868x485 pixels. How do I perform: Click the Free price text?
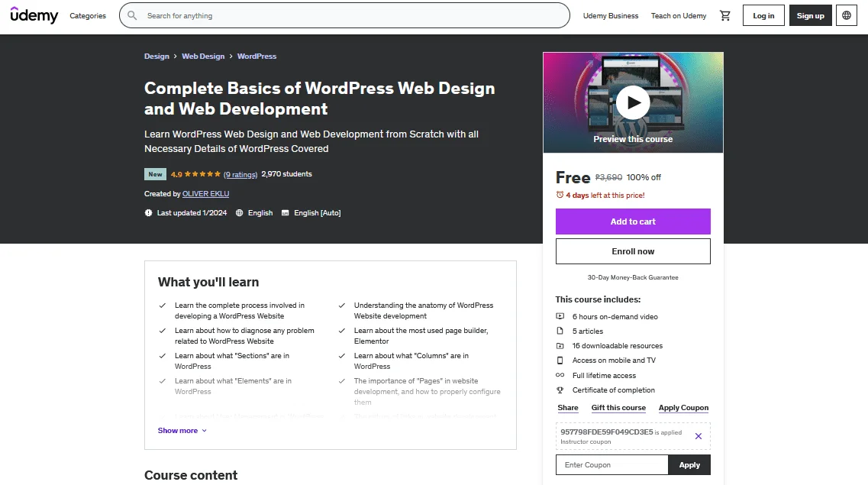point(573,177)
